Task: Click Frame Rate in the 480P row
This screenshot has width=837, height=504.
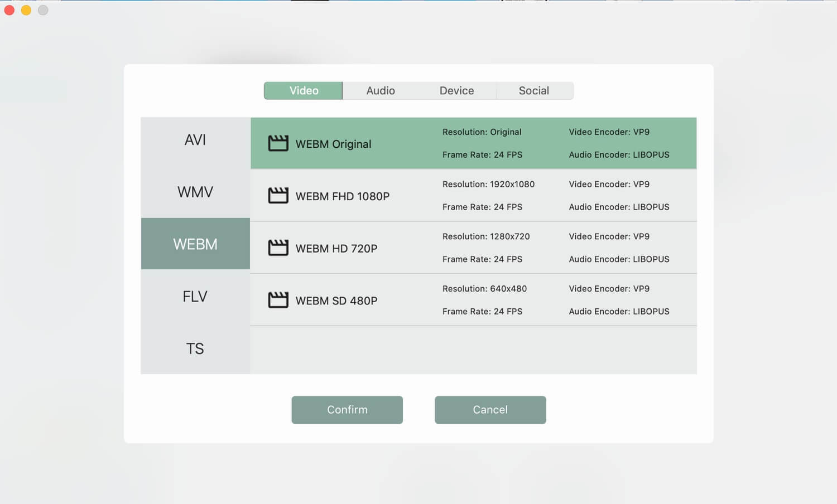Action: click(x=482, y=311)
